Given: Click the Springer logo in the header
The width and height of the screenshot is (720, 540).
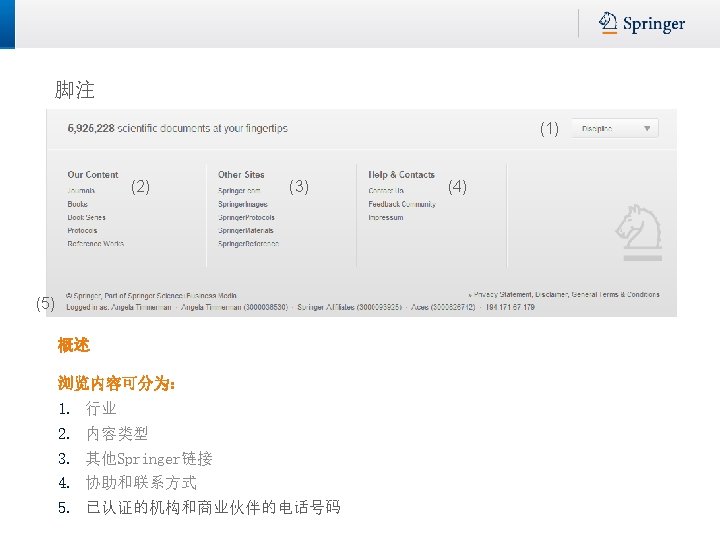Looking at the screenshot, I should (x=641, y=23).
